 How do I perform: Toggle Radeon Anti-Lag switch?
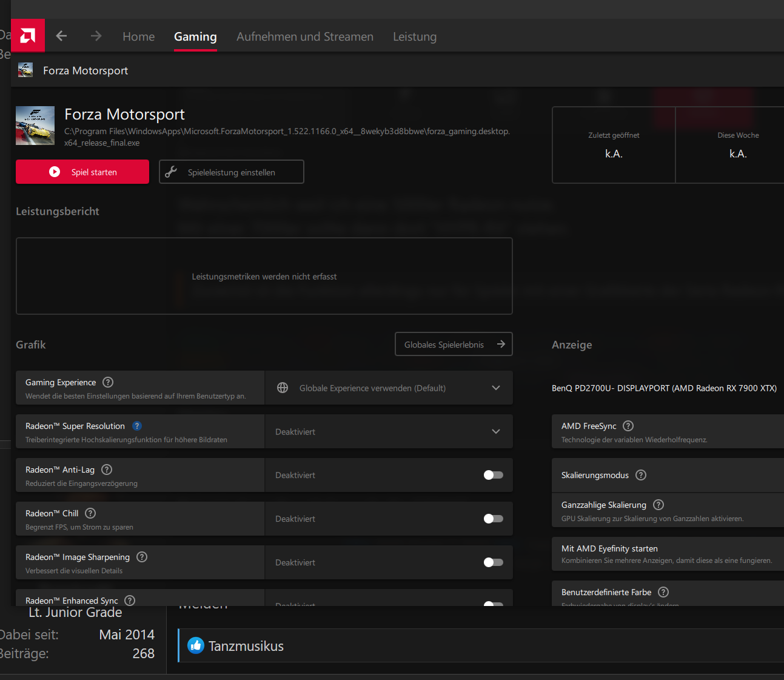(493, 475)
